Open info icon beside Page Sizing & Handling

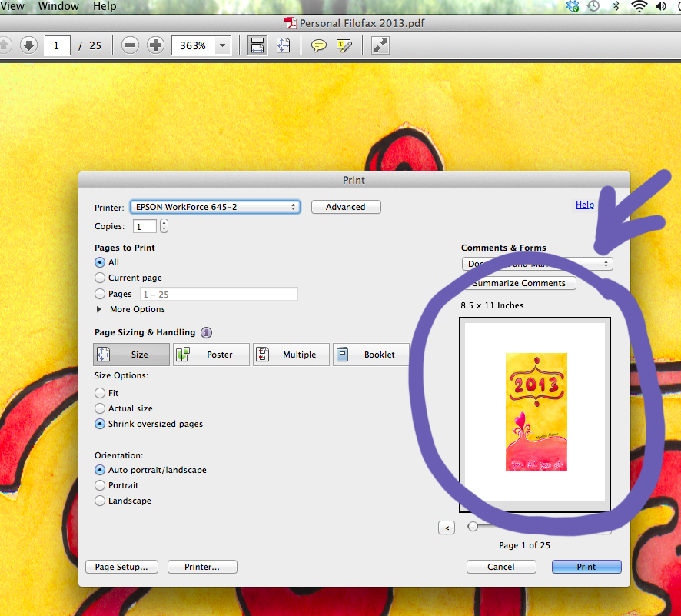(x=206, y=333)
